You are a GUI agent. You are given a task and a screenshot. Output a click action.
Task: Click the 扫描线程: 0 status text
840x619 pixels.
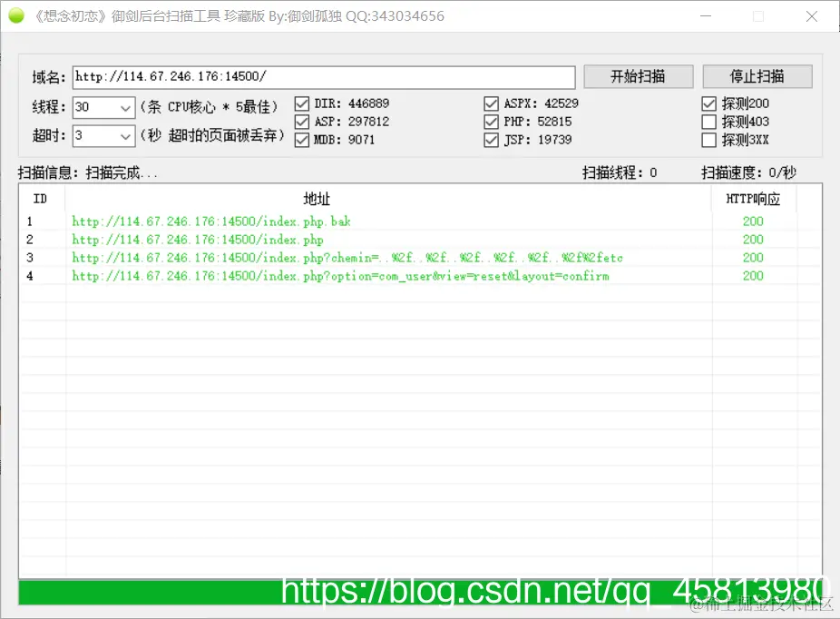pos(620,172)
